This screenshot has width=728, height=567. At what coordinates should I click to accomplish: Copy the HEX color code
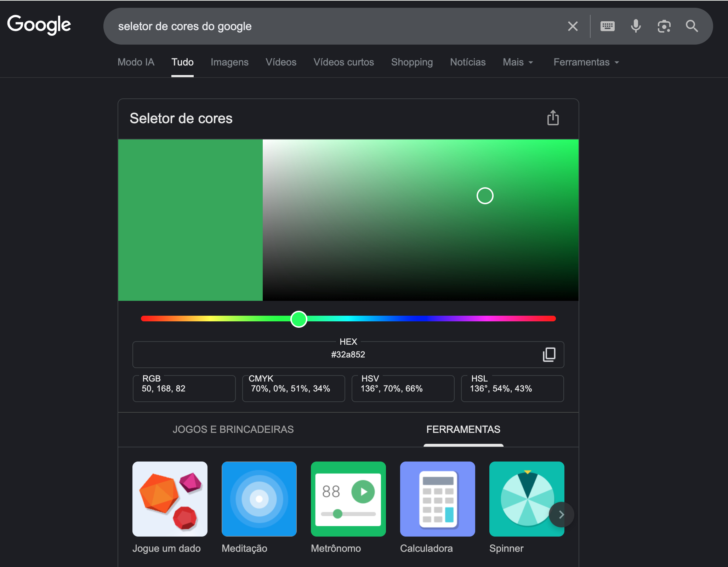pyautogui.click(x=549, y=354)
